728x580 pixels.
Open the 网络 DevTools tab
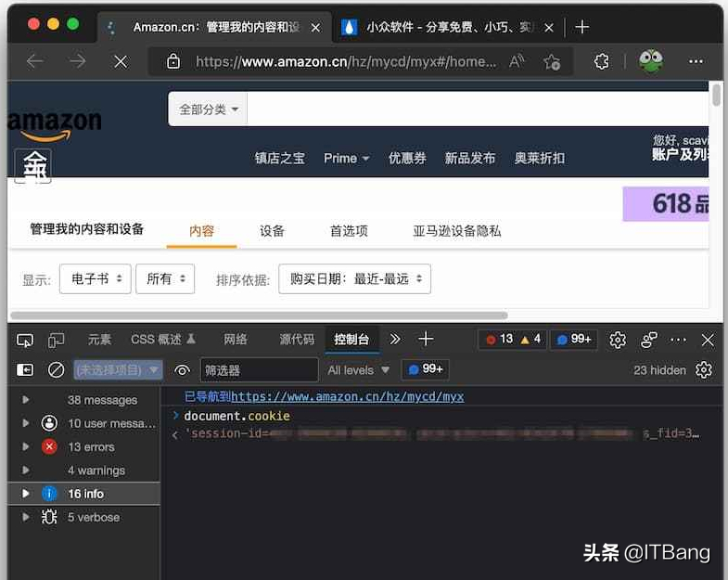[x=236, y=340]
